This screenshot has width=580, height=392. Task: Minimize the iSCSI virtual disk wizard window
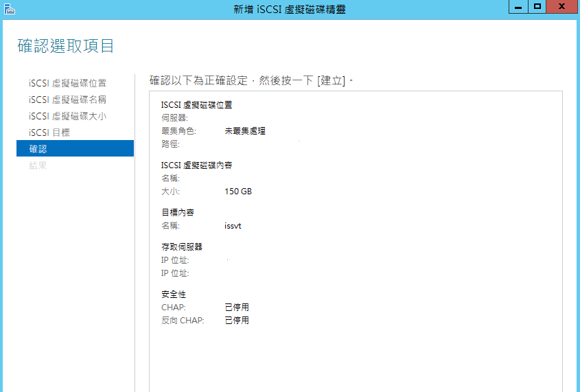[x=518, y=7]
